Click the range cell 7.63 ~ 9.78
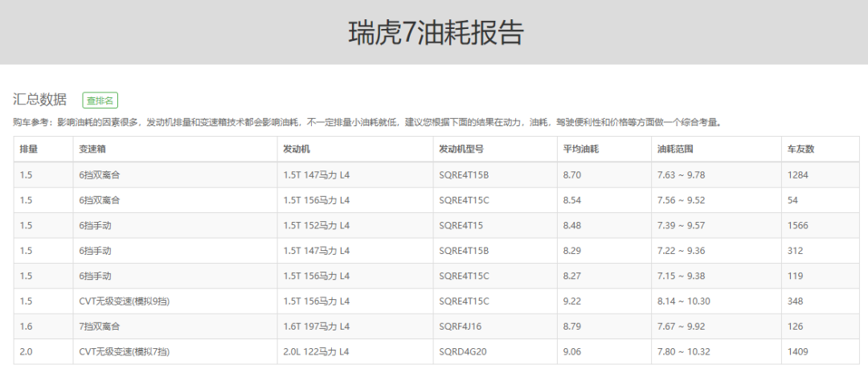This screenshot has width=868, height=369. tap(681, 175)
